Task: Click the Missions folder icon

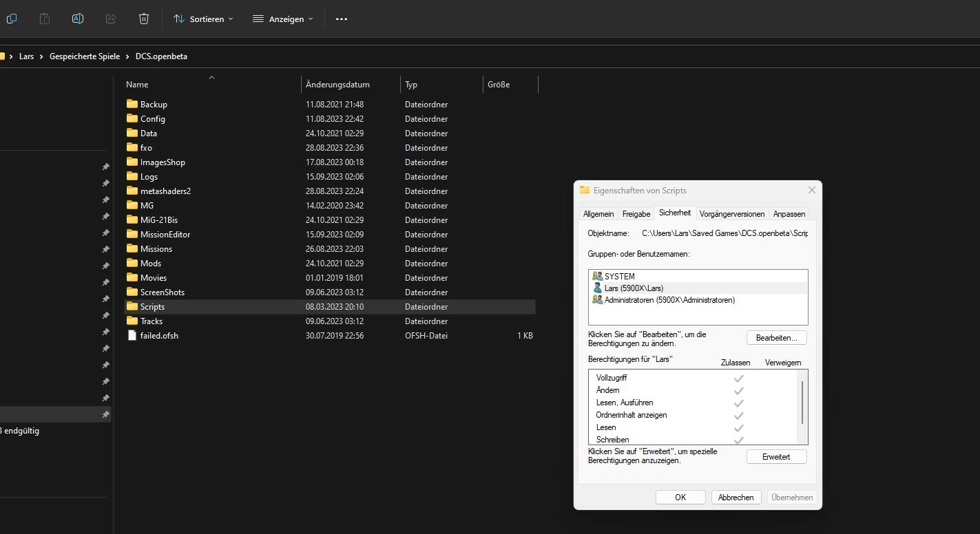Action: [x=133, y=248]
